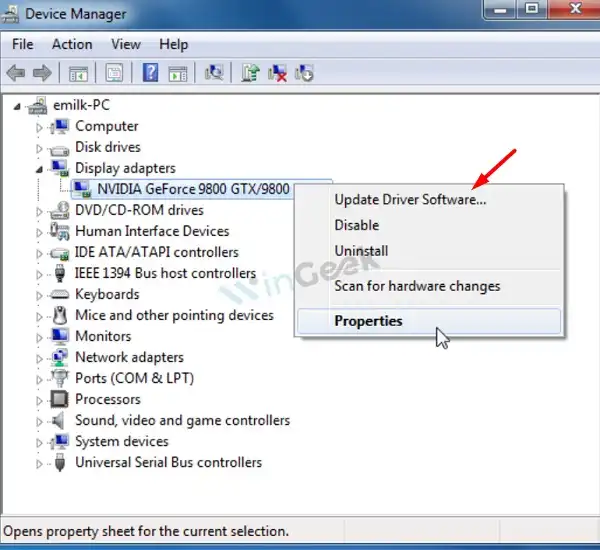Screen dimensions: 600x550
Task: Toggle Show/Hide Console Tree toolbar icon
Action: pyautogui.click(x=78, y=73)
